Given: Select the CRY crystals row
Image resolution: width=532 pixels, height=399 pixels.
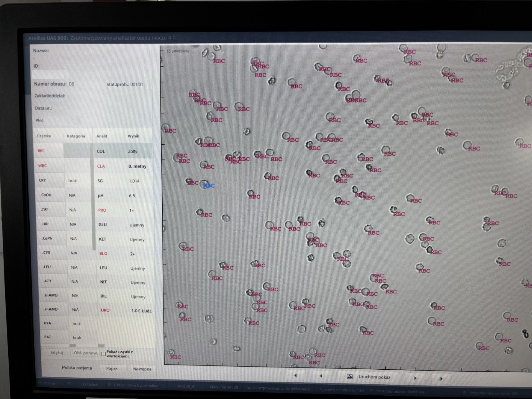Looking at the screenshot, I should [42, 180].
